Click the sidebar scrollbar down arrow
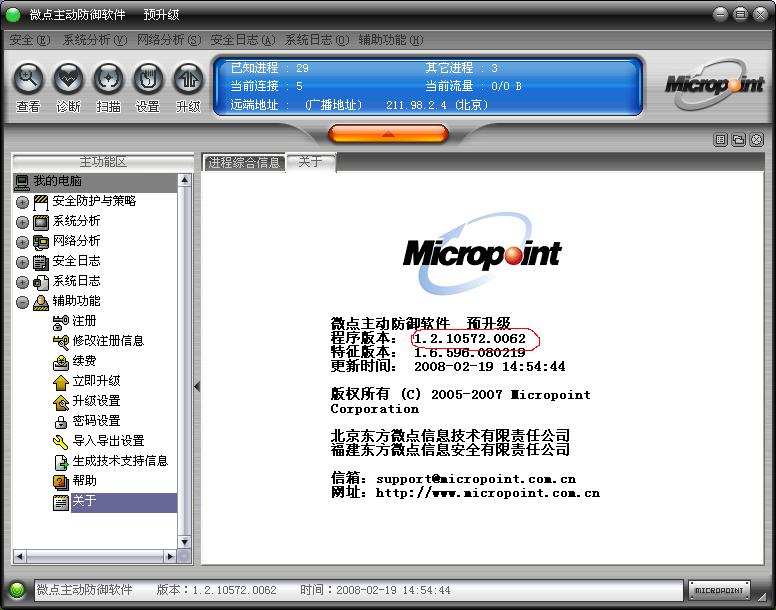776x610 pixels. pos(185,542)
